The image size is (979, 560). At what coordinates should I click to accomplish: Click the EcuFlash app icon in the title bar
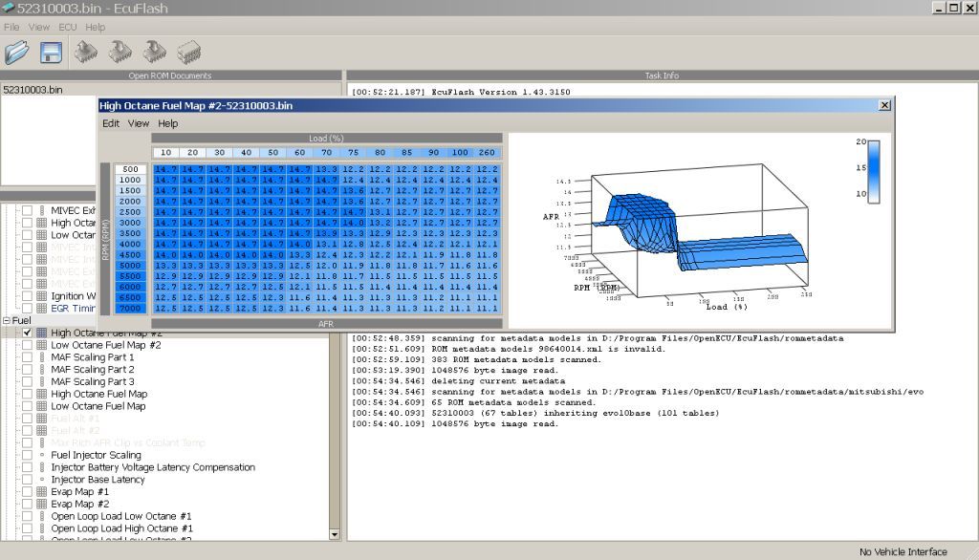pyautogui.click(x=8, y=8)
